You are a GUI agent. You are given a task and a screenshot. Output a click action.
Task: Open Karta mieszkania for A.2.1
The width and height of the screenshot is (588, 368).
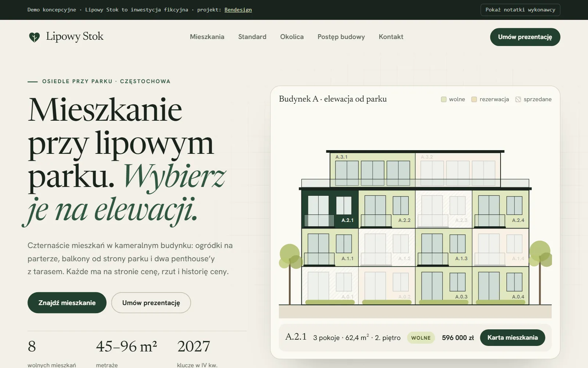[513, 337]
